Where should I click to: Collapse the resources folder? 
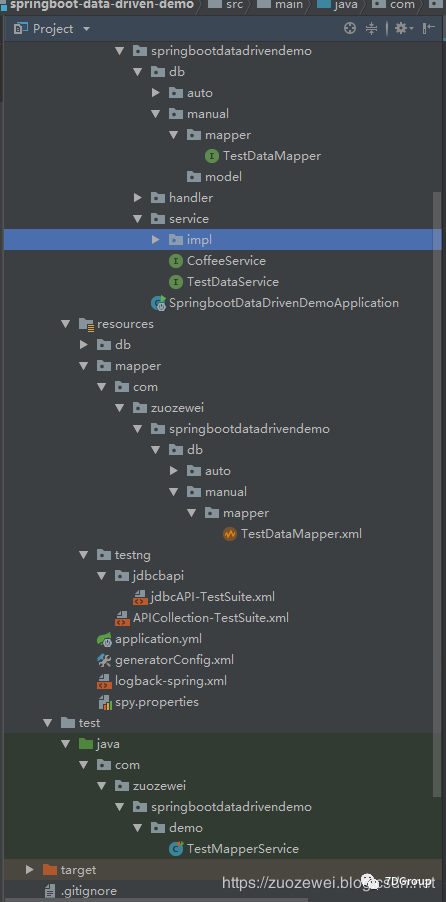click(66, 324)
